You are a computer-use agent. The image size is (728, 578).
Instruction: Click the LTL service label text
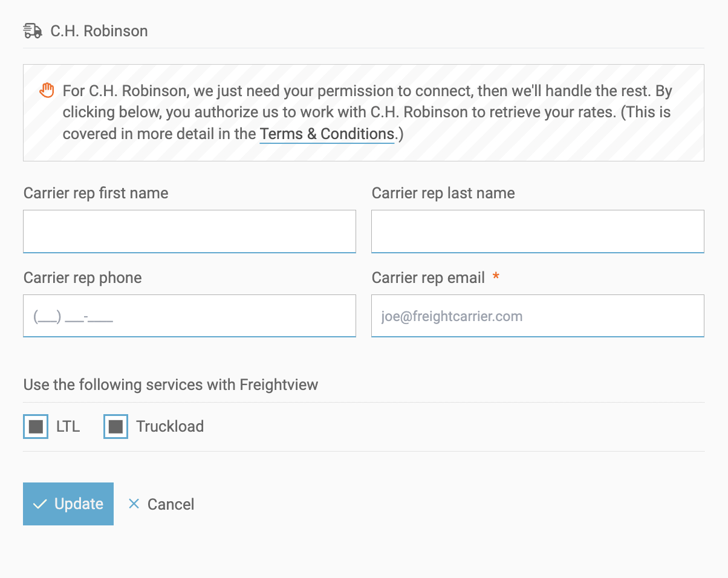tap(68, 426)
